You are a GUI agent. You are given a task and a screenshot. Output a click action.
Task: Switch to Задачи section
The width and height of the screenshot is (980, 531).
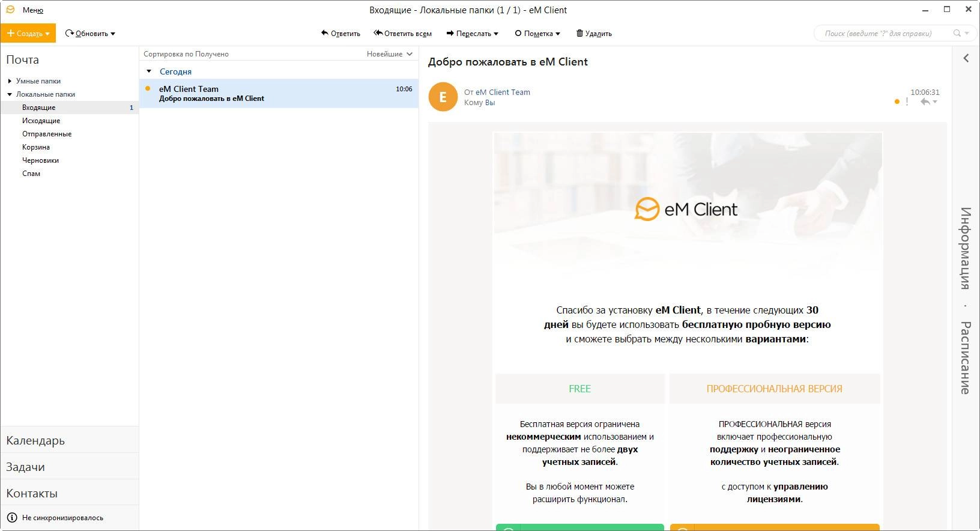pos(70,467)
